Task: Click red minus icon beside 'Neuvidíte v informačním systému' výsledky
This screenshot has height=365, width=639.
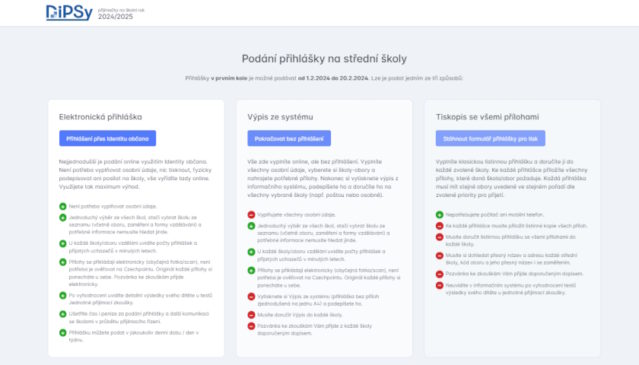Action: (x=439, y=285)
